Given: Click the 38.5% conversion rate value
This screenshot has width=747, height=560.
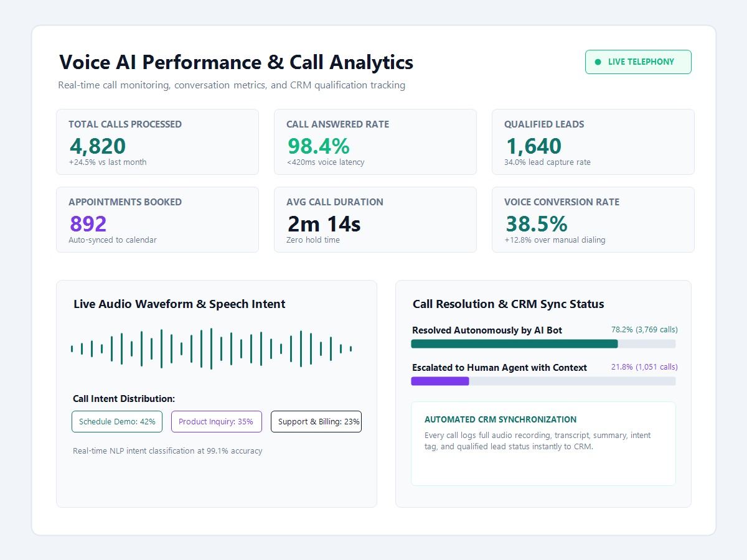Looking at the screenshot, I should pyautogui.click(x=536, y=223).
